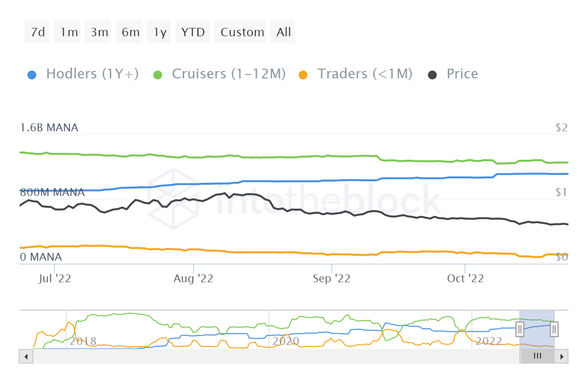The image size is (588, 392).
Task: Toggle Cruisers (1-12M) green legend dot
Action: tap(158, 75)
